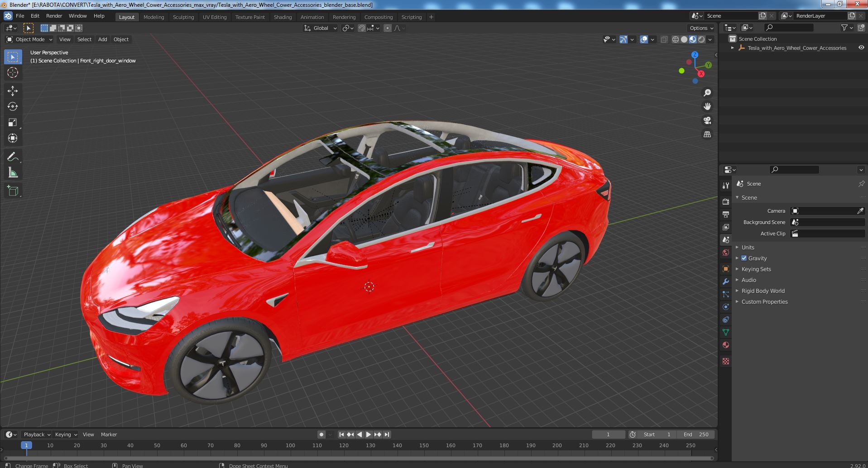The height and width of the screenshot is (468, 868).
Task: Switch to the Shading workspace tab
Action: pos(283,17)
